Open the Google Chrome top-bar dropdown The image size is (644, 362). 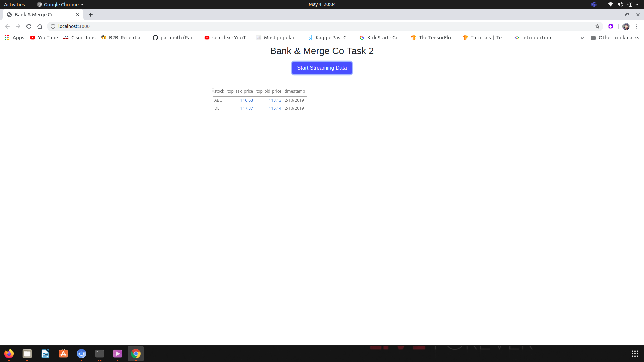pos(60,4)
